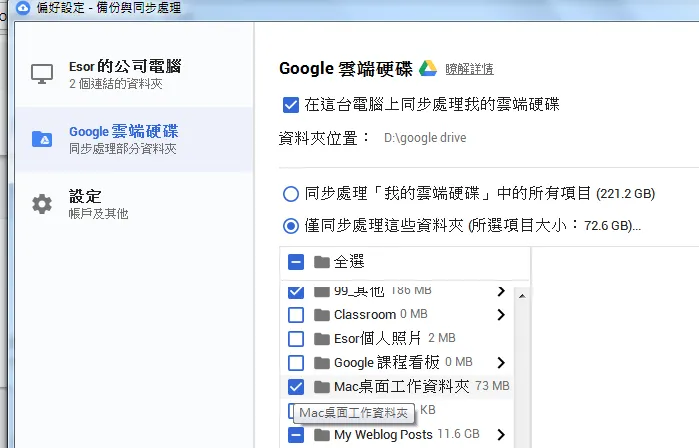Click the Classroom folder name
699x448 pixels.
pos(365,315)
